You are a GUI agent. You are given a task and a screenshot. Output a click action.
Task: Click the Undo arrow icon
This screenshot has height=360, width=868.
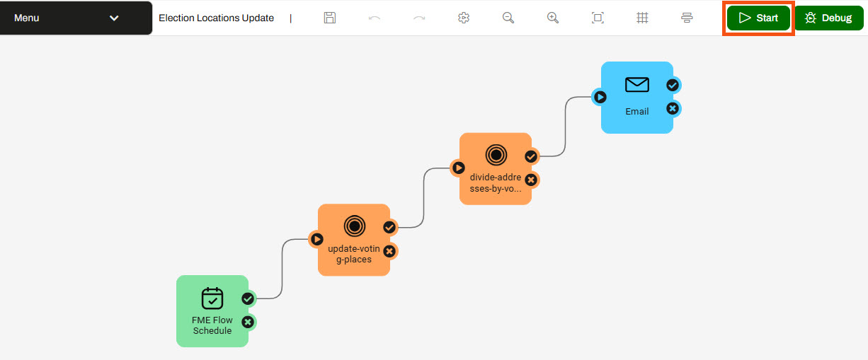375,18
